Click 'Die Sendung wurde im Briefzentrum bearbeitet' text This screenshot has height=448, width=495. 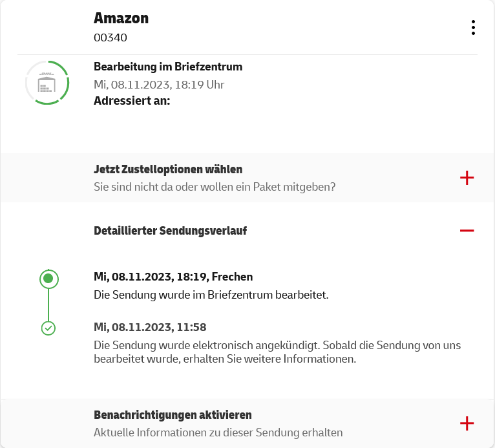click(211, 295)
